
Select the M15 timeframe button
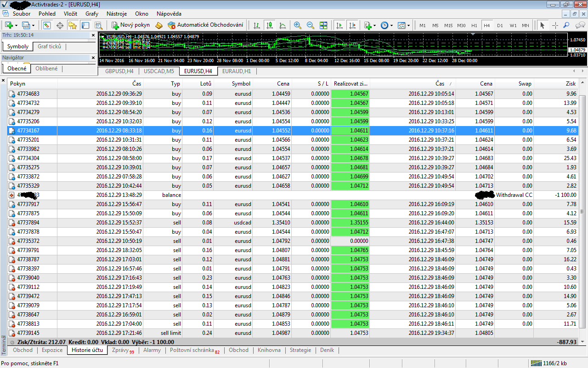coord(448,25)
